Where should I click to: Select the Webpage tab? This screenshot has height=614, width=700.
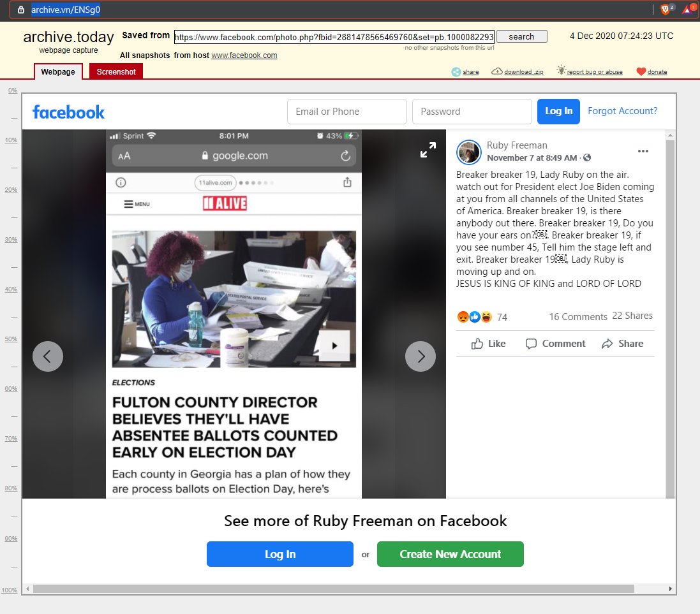tap(58, 72)
